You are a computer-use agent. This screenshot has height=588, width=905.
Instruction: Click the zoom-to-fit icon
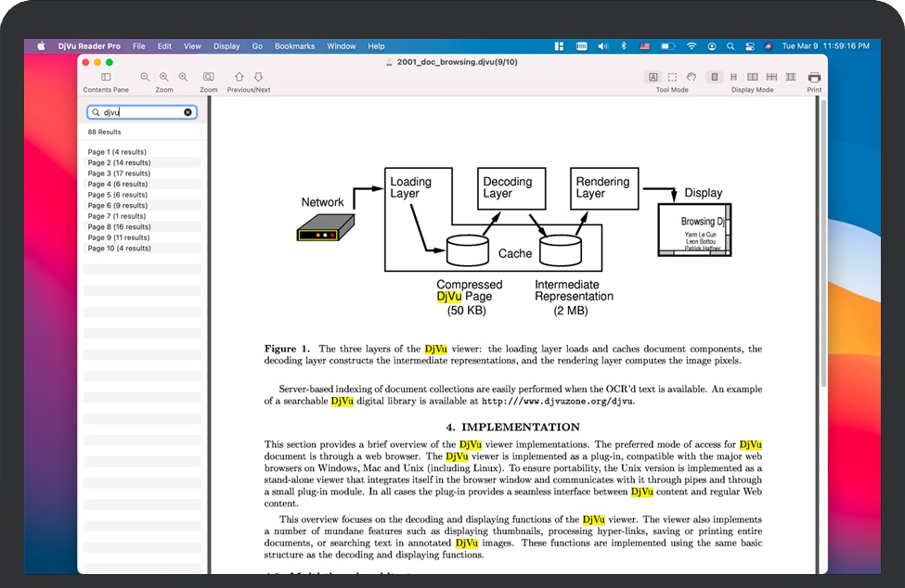click(x=209, y=77)
